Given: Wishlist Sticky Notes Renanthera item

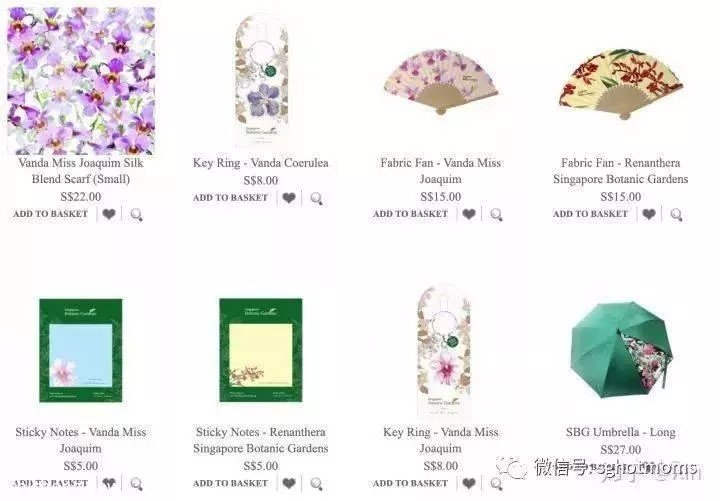Looking at the screenshot, I should tap(289, 483).
